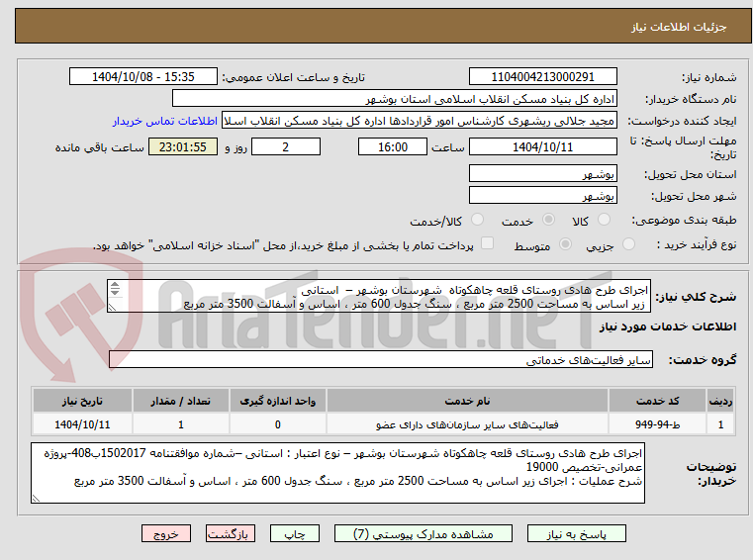Click the تعداد / مقدار column header
This screenshot has height=560, width=753.
[x=180, y=401]
